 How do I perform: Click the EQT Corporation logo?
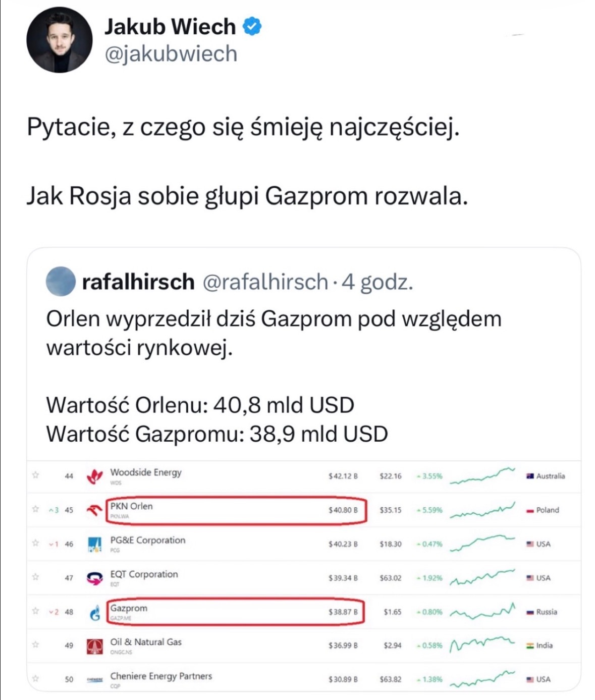click(x=94, y=578)
